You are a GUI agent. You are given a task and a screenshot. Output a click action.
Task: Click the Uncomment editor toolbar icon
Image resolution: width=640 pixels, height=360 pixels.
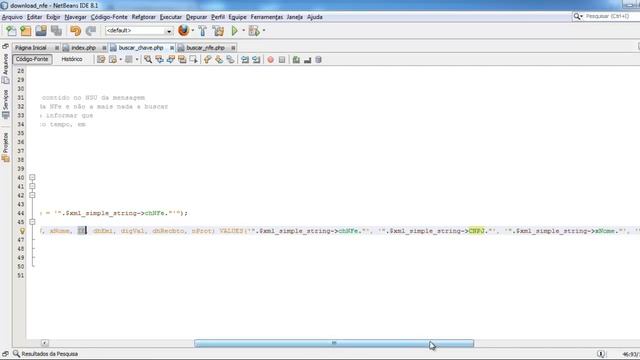(x=307, y=60)
